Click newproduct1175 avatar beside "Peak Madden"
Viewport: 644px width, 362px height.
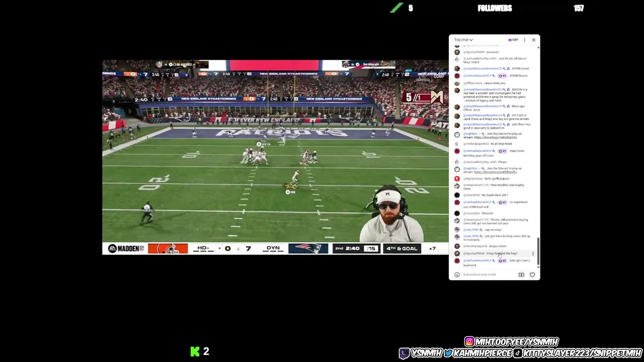point(457,186)
